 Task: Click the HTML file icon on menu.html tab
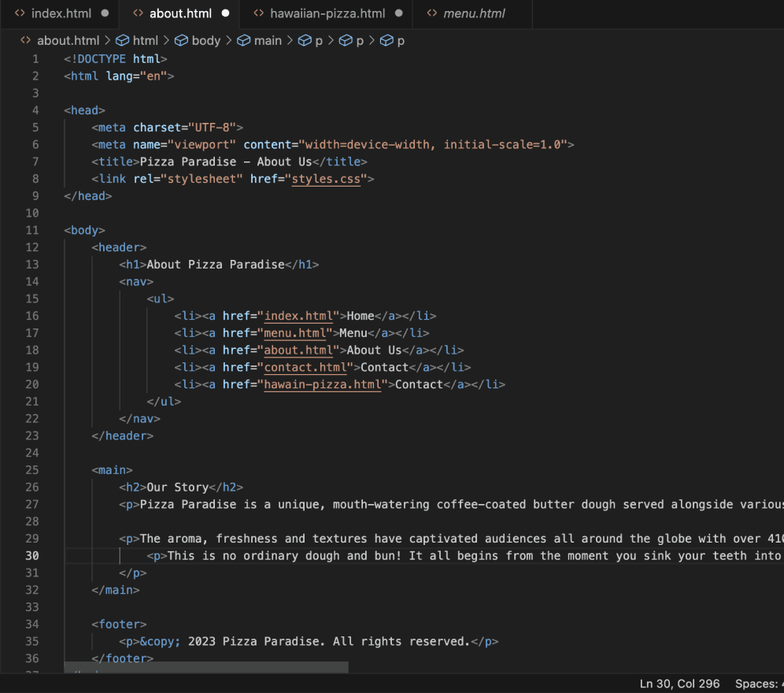(432, 13)
